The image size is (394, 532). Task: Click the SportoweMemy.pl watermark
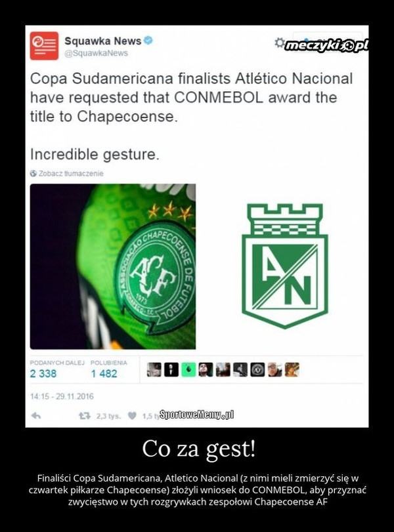[x=196, y=415]
